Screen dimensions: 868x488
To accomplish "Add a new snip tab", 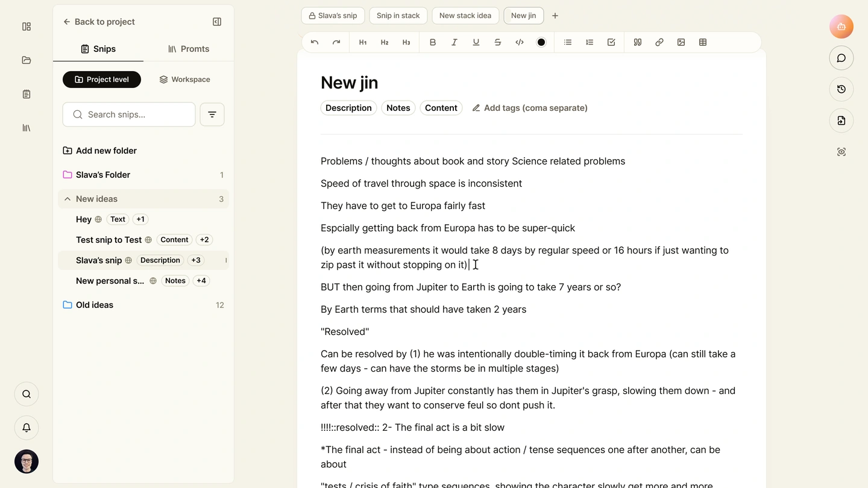I will click(555, 16).
